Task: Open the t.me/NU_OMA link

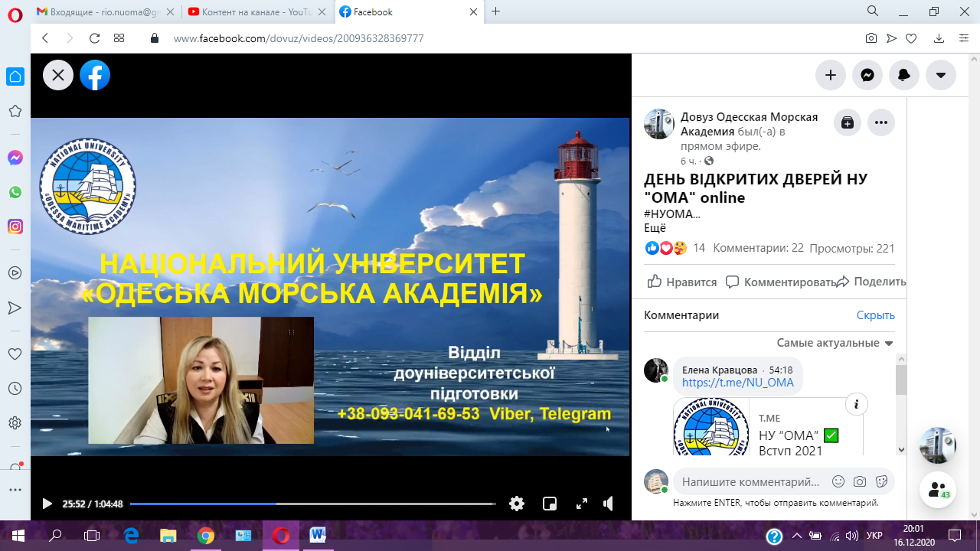Action: 738,383
